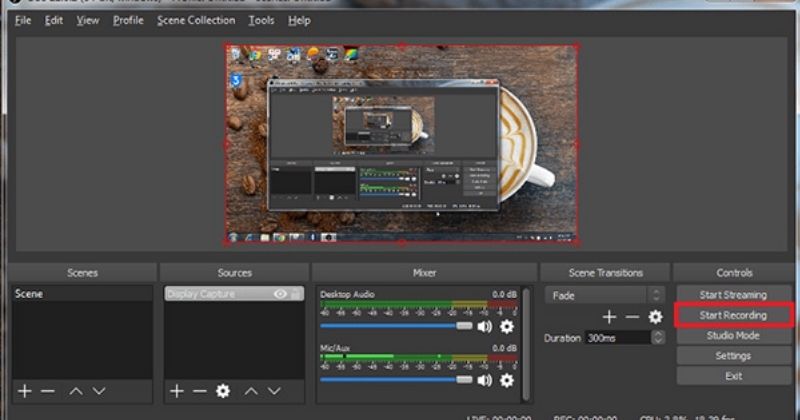Click Start Streaming button
The image size is (800, 420).
(733, 294)
